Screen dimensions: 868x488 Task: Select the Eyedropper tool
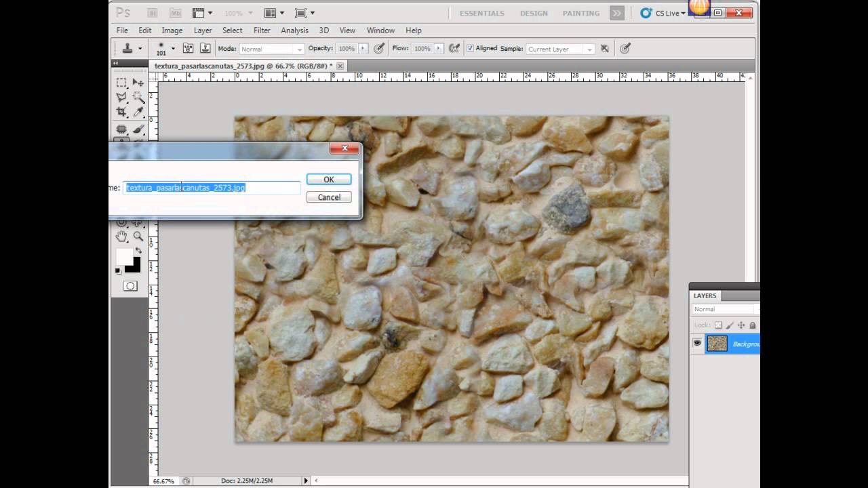[x=138, y=112]
